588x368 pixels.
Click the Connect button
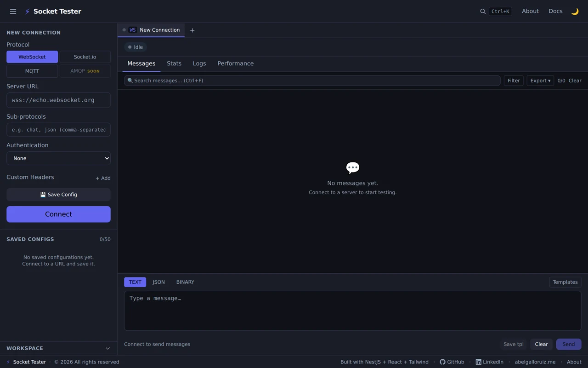tap(58, 214)
